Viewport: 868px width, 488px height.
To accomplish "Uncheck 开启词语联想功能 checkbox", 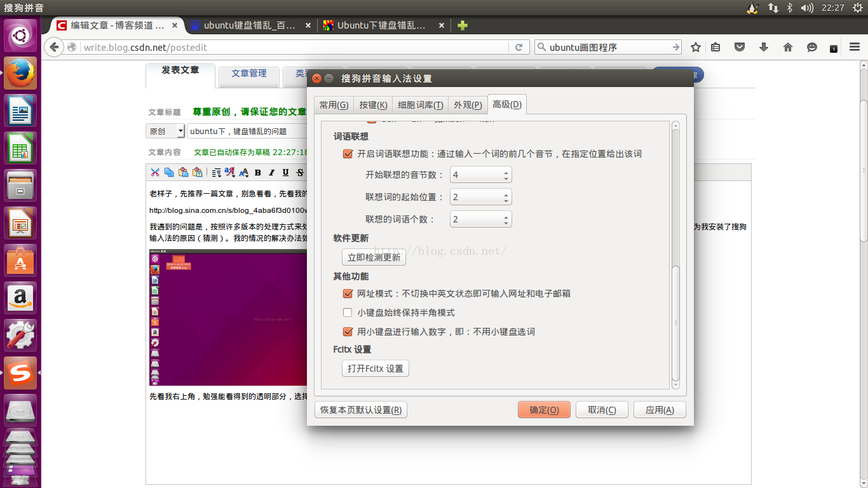I will [x=348, y=154].
